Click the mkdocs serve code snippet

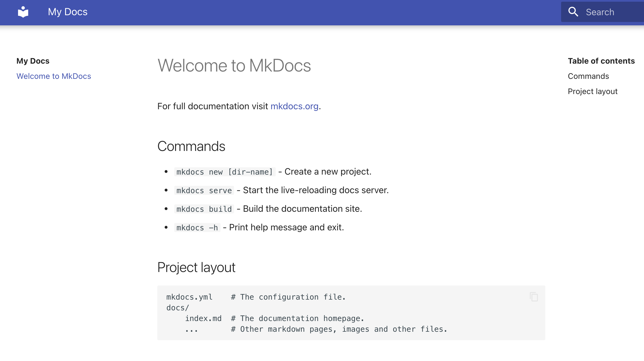click(x=204, y=190)
